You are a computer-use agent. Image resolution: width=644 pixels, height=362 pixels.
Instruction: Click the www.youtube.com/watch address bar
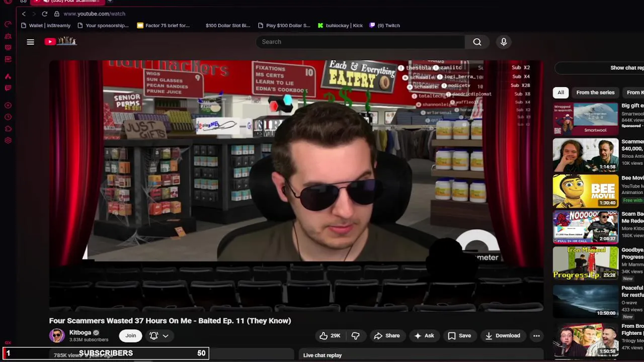tap(95, 14)
